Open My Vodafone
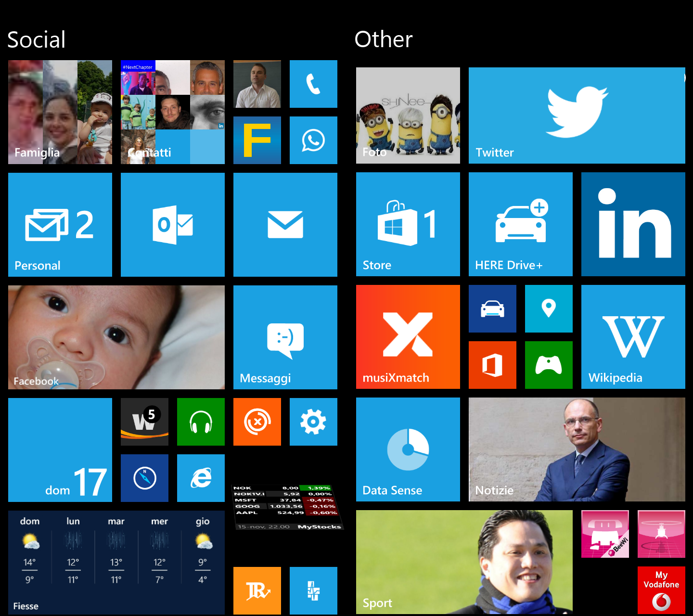This screenshot has height=616, width=693. [x=661, y=590]
